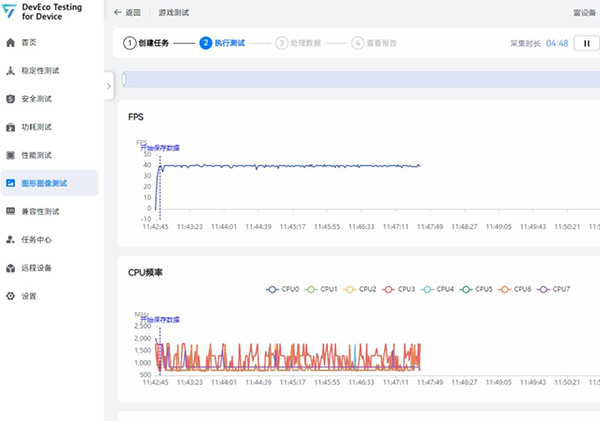
Task: Toggle CPU3 series in chart legend
Action: [x=398, y=289]
